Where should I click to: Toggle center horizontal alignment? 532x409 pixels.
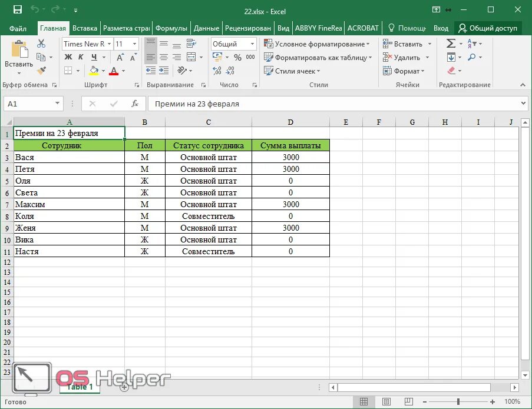164,57
